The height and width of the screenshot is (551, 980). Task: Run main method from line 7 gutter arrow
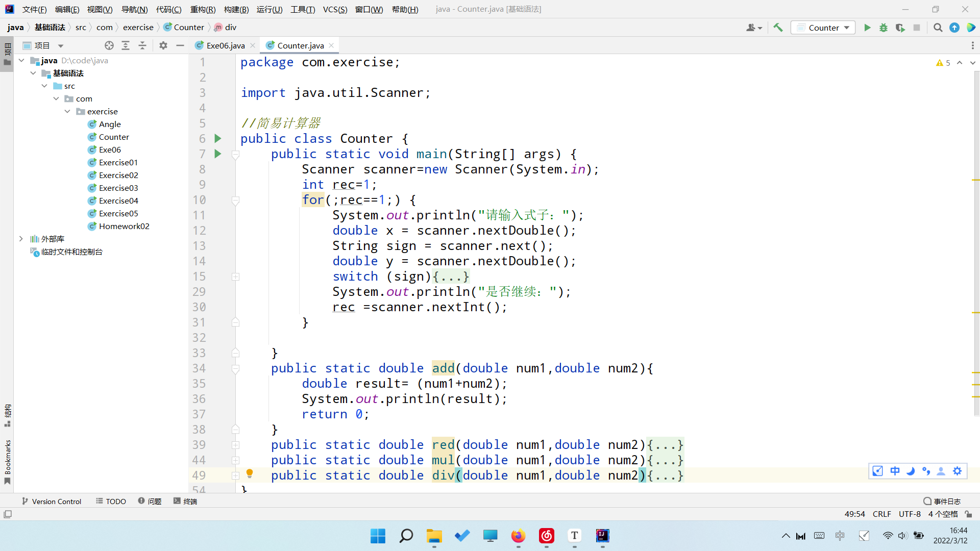click(x=218, y=154)
